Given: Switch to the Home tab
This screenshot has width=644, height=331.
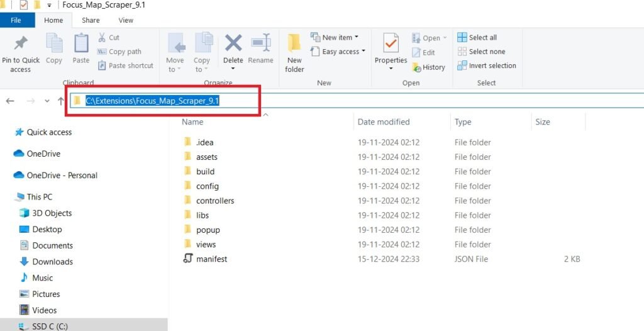Looking at the screenshot, I should 54,20.
